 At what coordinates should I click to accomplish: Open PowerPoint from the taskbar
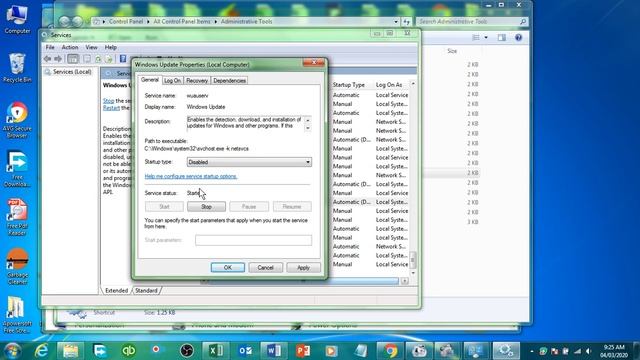click(303, 351)
